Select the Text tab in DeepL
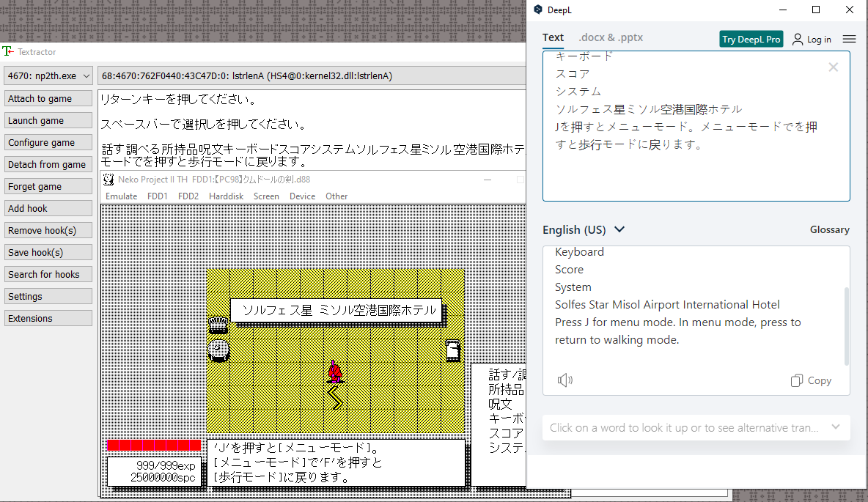 (x=552, y=37)
